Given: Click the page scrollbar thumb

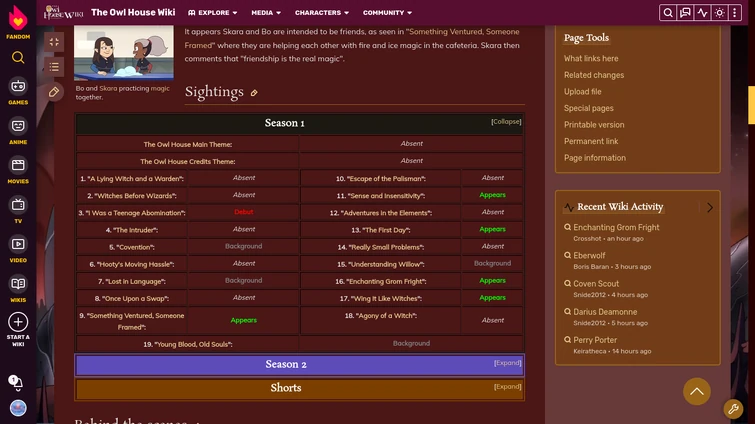Looking at the screenshot, I should (751, 105).
